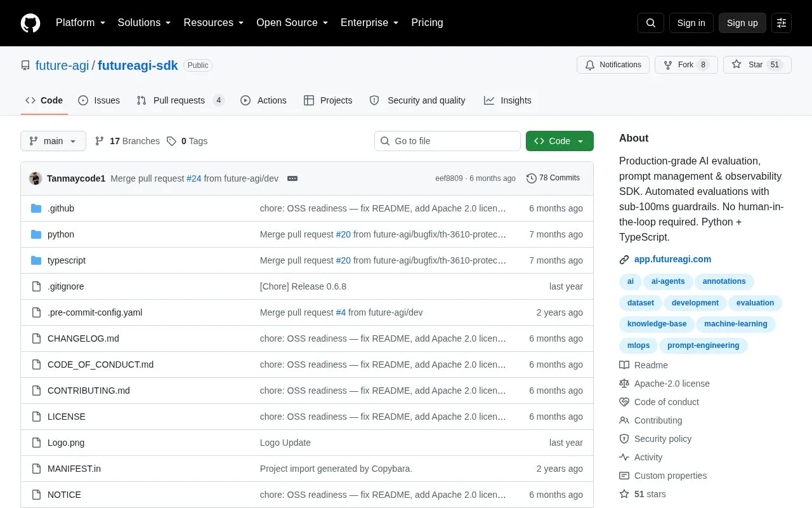
Task: Open the .github folder icon
Action: pyautogui.click(x=36, y=208)
